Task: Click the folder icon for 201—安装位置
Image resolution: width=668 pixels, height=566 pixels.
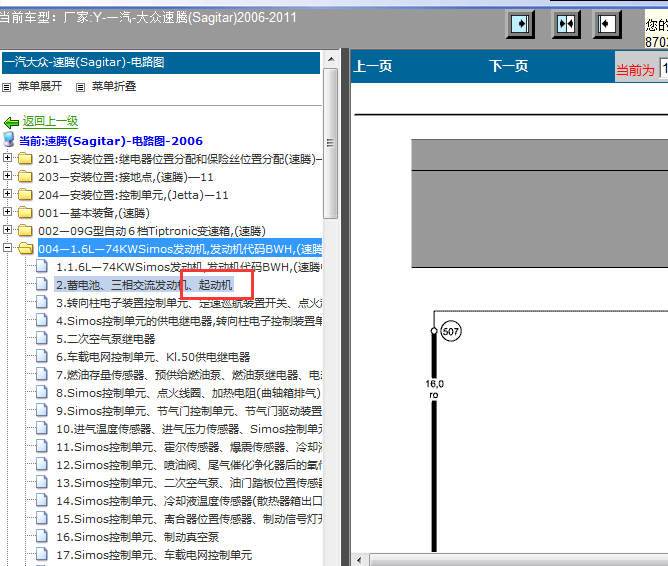Action: pyautogui.click(x=25, y=159)
